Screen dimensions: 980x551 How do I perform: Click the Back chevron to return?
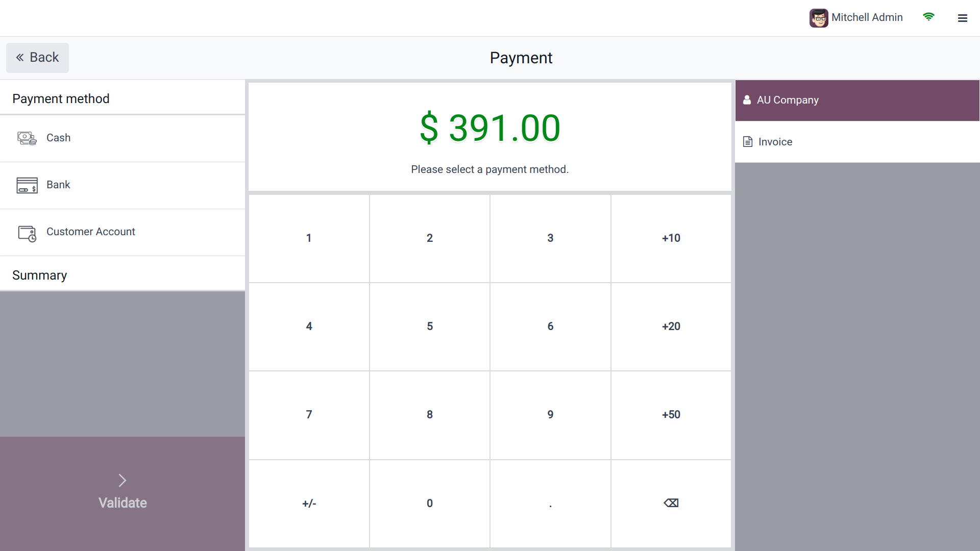pyautogui.click(x=19, y=57)
